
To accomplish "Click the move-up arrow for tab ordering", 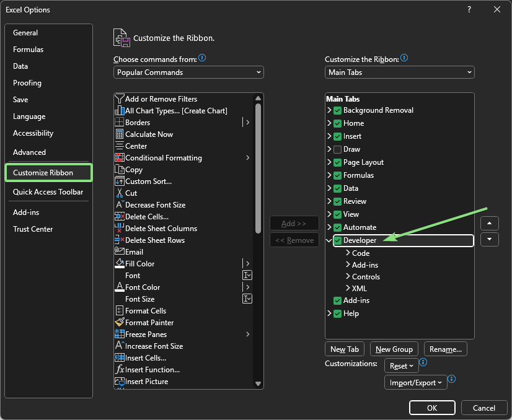I will point(489,223).
